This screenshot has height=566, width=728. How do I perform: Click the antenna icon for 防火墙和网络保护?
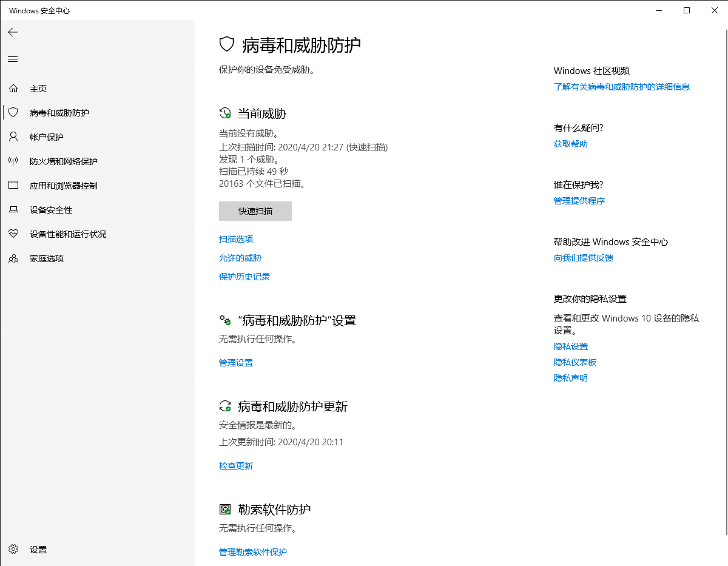click(x=13, y=161)
